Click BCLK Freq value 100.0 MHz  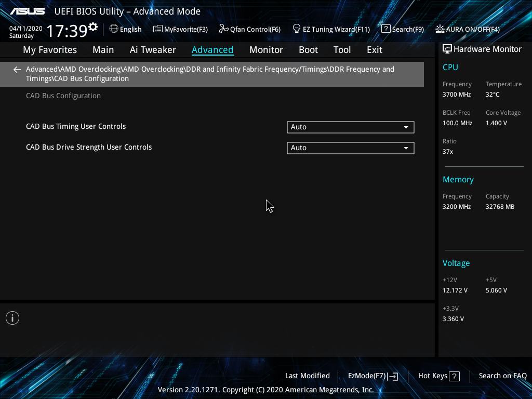pos(457,123)
